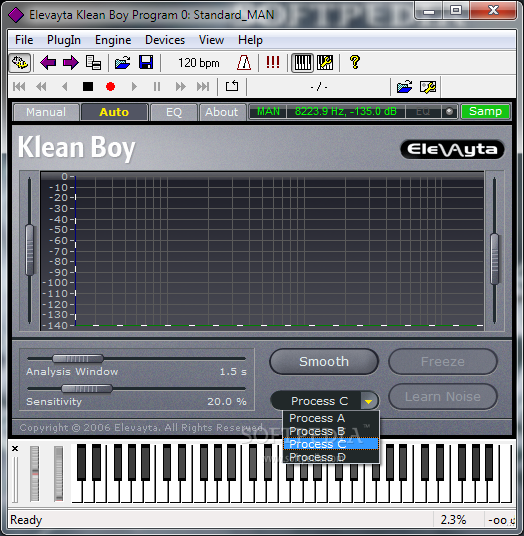The image size is (524, 536).
Task: Click the yellow question mark help icon
Action: click(355, 63)
